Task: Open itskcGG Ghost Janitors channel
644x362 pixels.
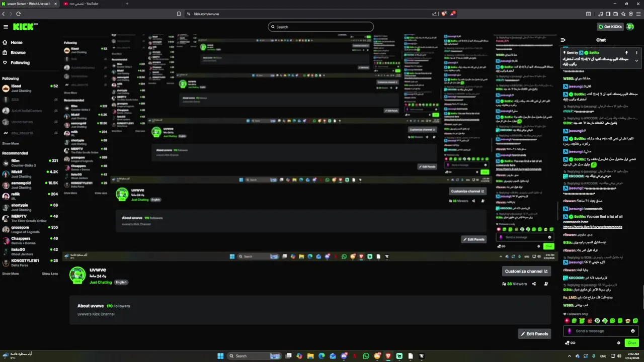Action: (x=30, y=251)
